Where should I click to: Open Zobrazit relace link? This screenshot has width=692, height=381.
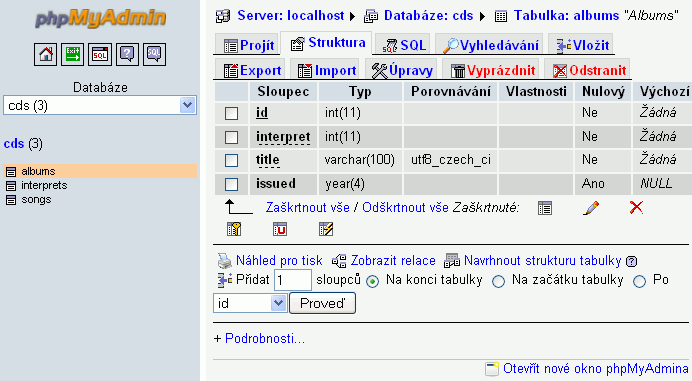tap(393, 261)
